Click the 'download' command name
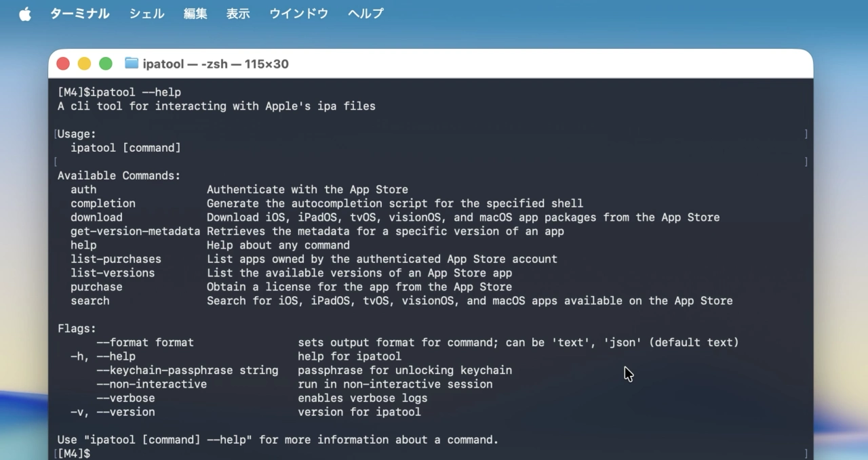Screen dimensions: 868x460 [x=96, y=217]
